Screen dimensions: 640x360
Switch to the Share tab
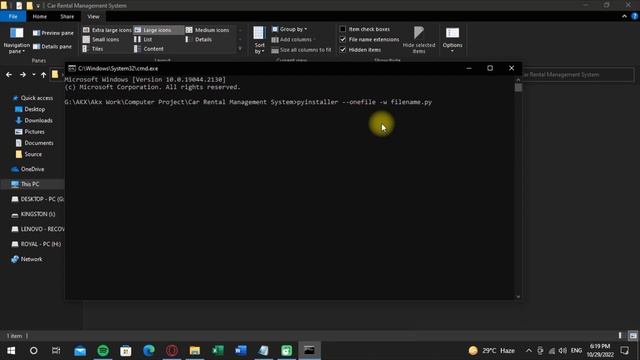point(67,16)
